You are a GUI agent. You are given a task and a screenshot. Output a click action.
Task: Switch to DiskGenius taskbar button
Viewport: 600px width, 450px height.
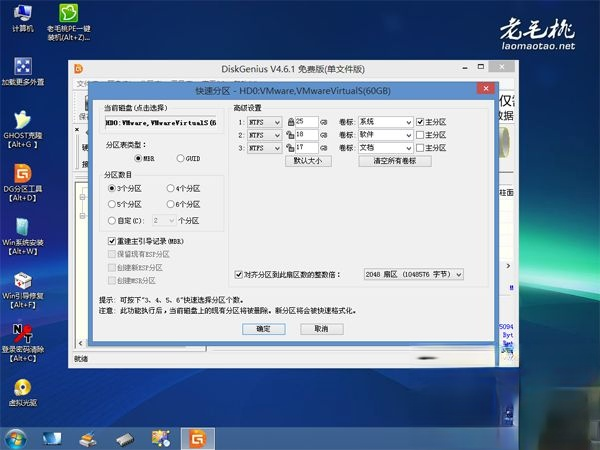tap(198, 439)
